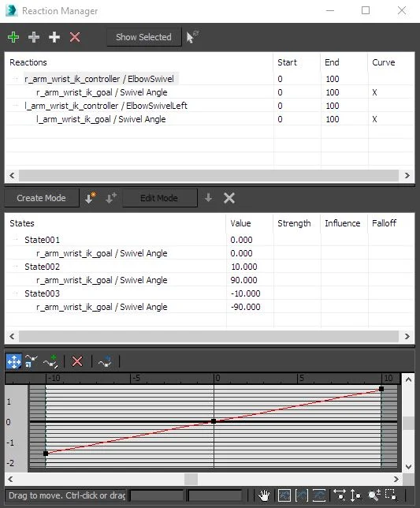Select l_arm_wrist_ik_controller / ElbowSwivelLeft row

106,106
